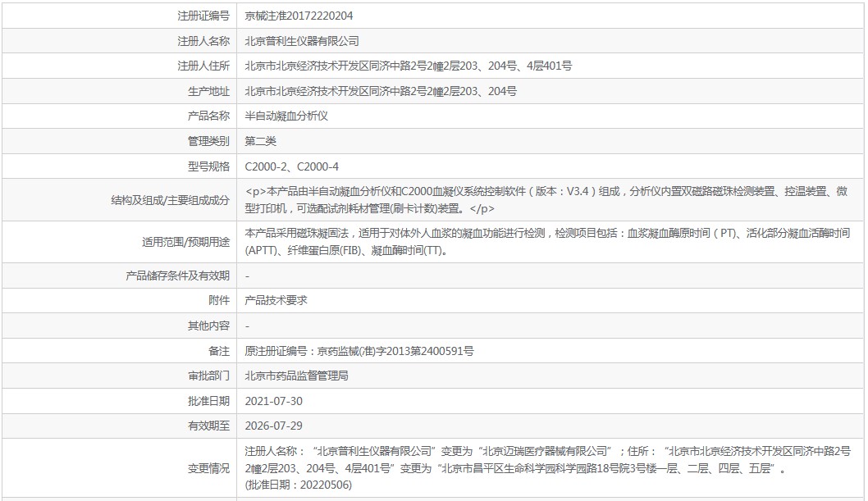
Task: Click the 结构及组成/主要组成成分 label
Action: pyautogui.click(x=170, y=200)
